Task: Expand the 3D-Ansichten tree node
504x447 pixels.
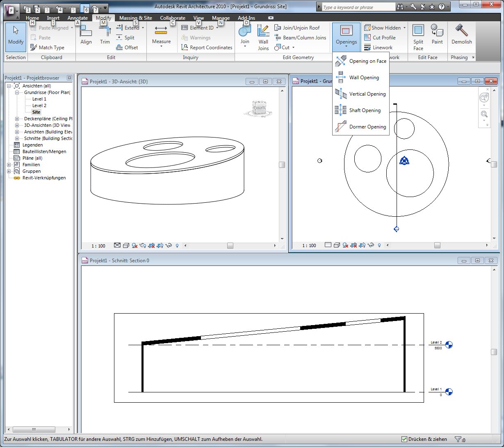Action: coord(17,125)
